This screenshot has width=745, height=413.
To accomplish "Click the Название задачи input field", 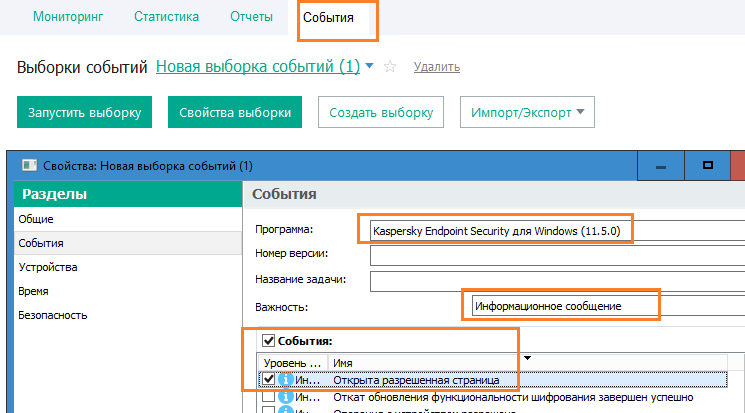I will pos(557,281).
